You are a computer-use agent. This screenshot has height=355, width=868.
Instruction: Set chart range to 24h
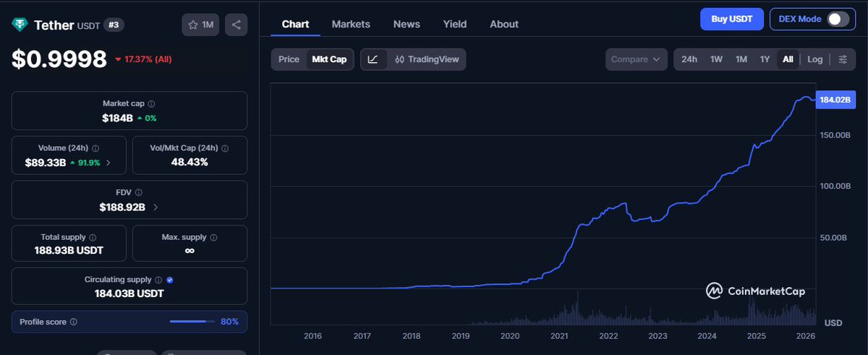(x=689, y=59)
